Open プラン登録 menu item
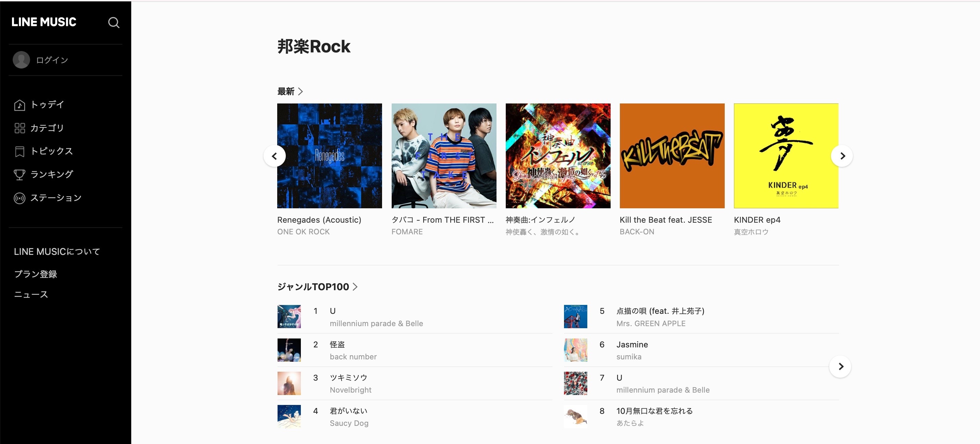Image resolution: width=980 pixels, height=444 pixels. [x=35, y=274]
